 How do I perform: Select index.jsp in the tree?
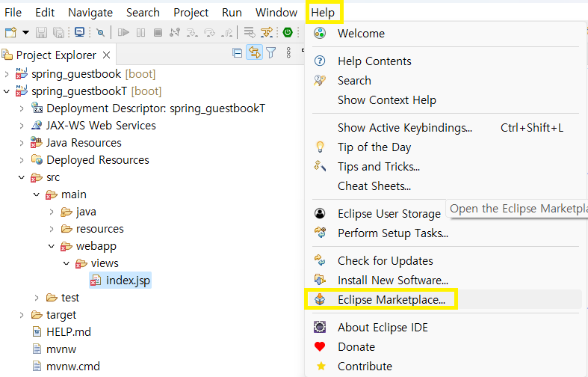click(x=120, y=280)
